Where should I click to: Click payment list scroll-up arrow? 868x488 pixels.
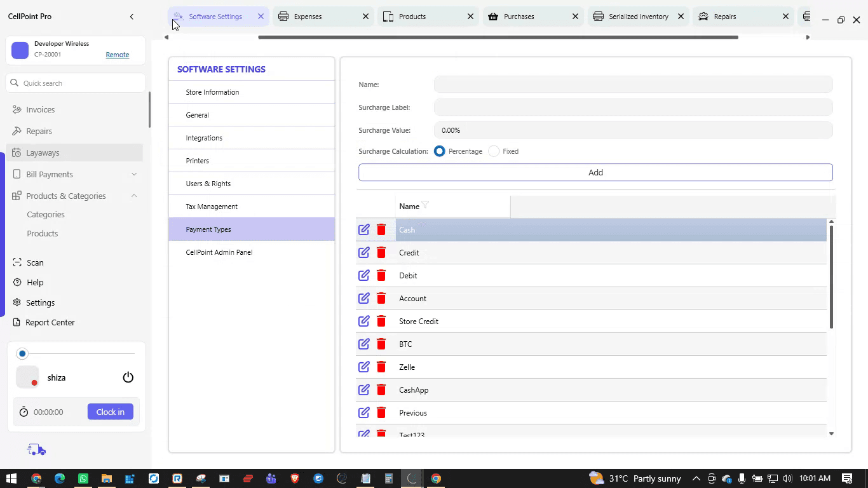[x=831, y=222]
